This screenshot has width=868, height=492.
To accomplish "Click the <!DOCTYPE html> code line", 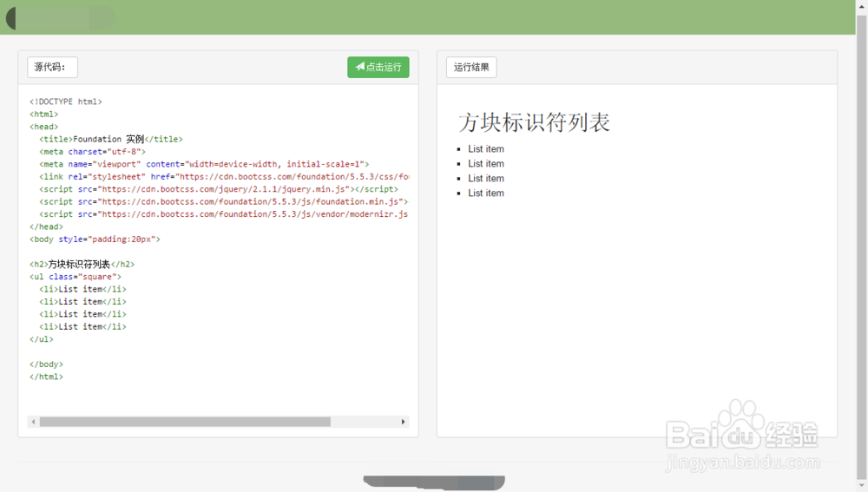I will [x=66, y=102].
